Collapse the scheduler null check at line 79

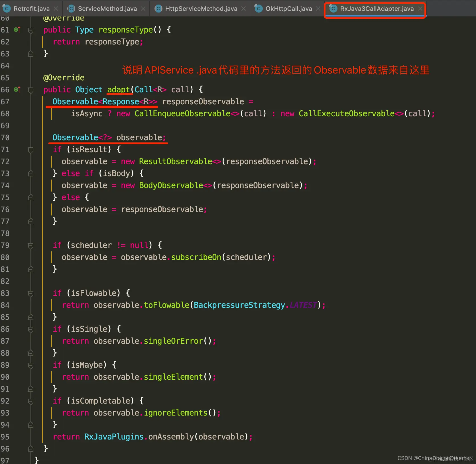coord(31,245)
